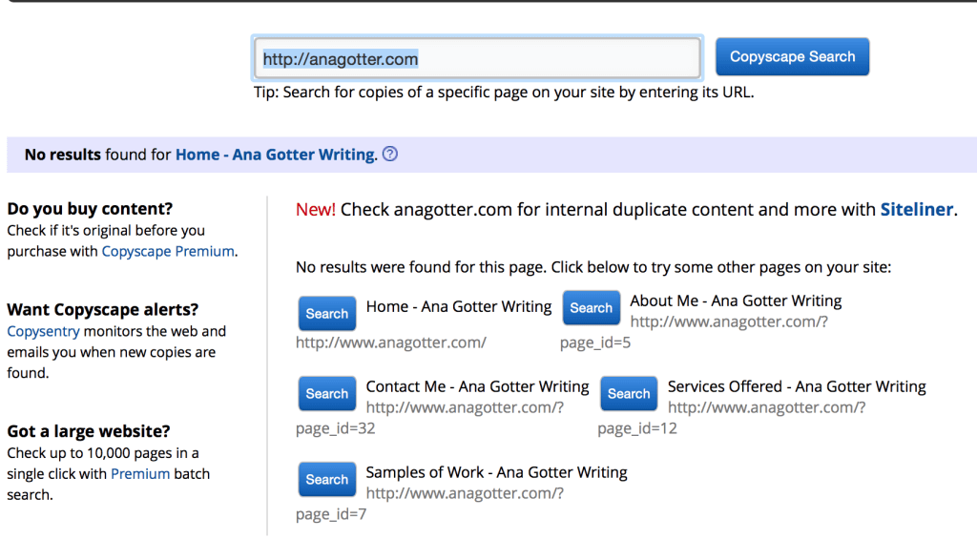977x560 pixels.
Task: Search the About Me - Ana Gotter Writing page
Action: tap(592, 308)
